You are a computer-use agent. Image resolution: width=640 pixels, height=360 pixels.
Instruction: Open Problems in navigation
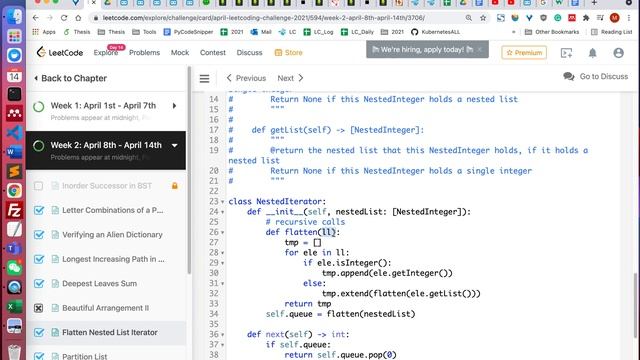(144, 53)
